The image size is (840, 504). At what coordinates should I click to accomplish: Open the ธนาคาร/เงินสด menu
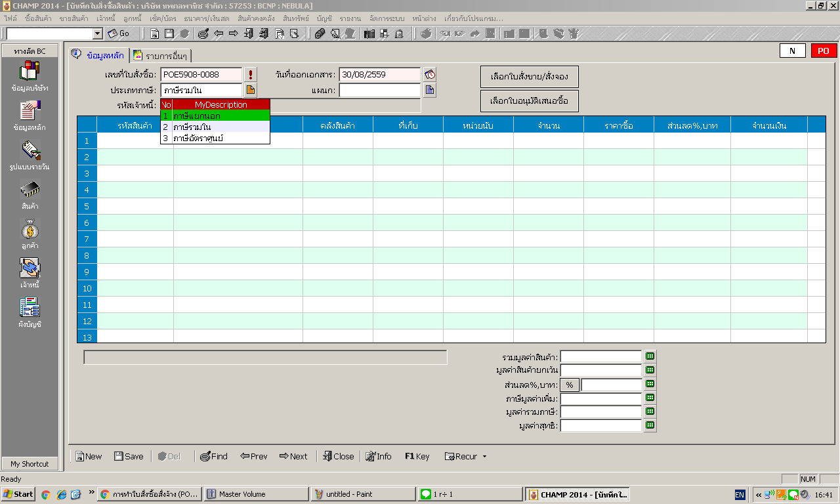click(x=207, y=18)
